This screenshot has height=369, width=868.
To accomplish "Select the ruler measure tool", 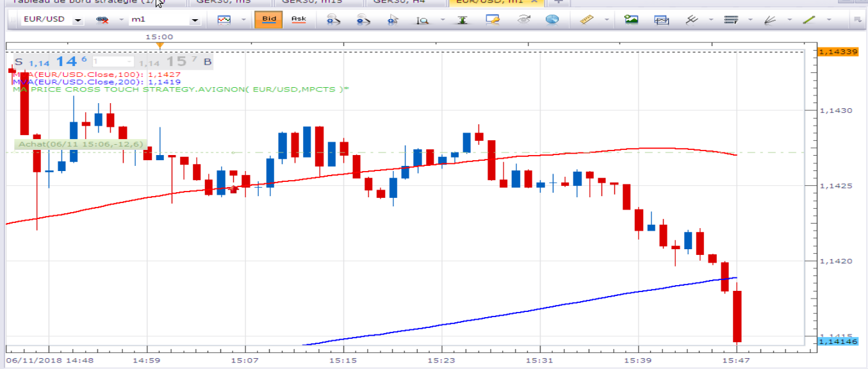I will coord(587,20).
